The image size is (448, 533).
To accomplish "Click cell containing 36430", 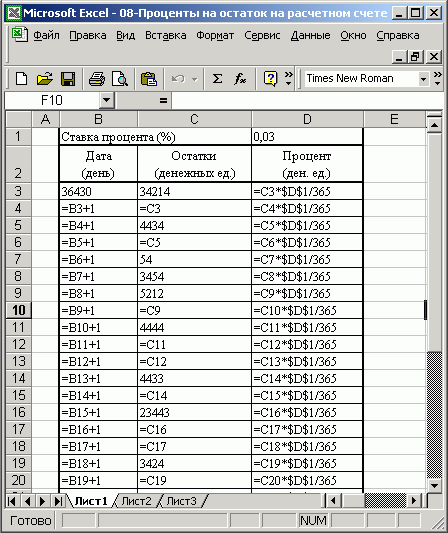I will coord(98,191).
